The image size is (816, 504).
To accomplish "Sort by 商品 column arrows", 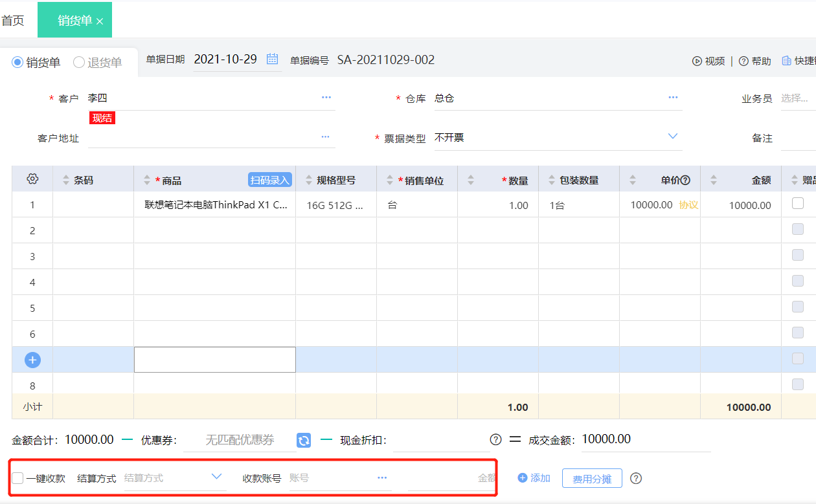I will click(x=147, y=181).
